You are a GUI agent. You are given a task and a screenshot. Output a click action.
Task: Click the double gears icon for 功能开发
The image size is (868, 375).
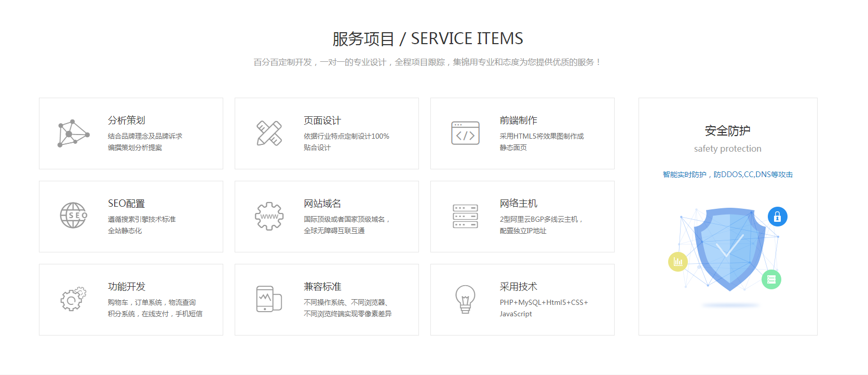(x=73, y=299)
